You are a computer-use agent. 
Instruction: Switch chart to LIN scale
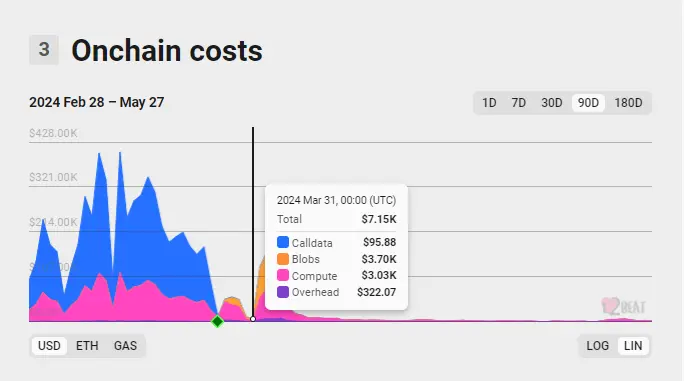633,346
